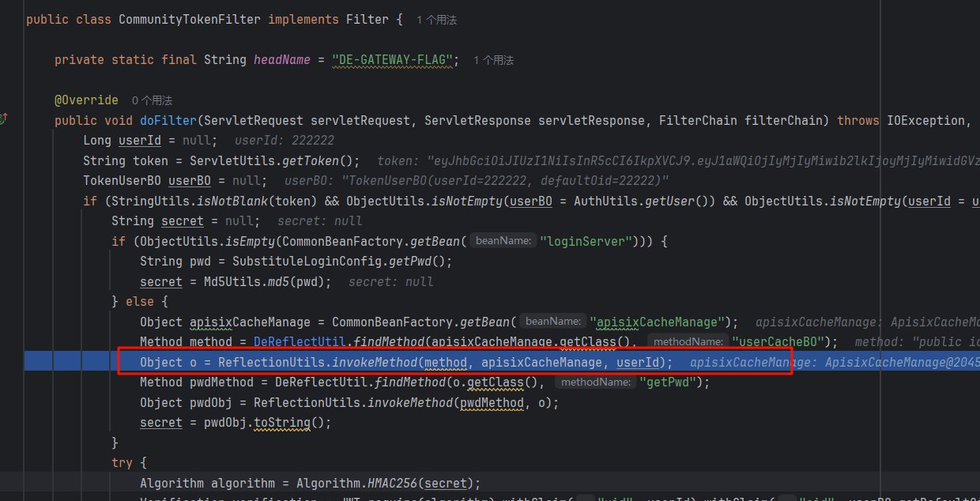Click the inline token debug value

pos(672,161)
